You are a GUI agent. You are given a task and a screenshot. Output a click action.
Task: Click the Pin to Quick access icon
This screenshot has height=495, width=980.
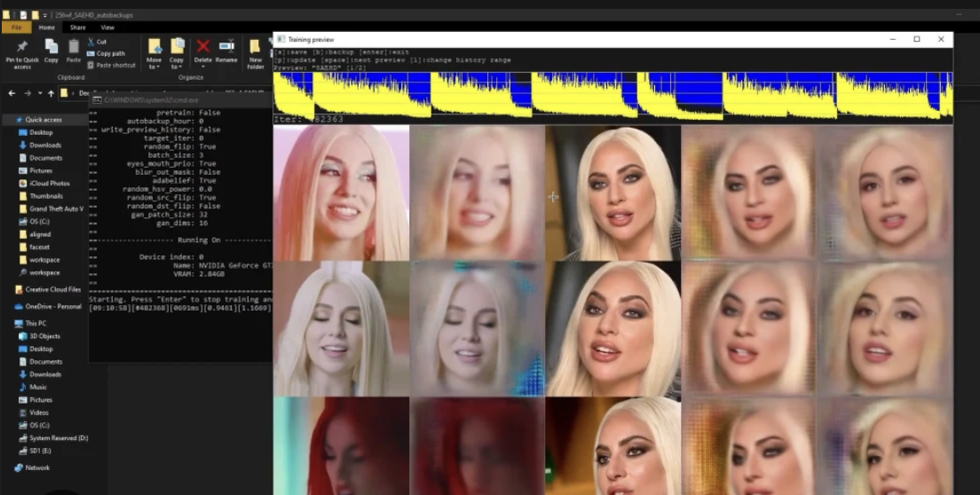(x=22, y=46)
